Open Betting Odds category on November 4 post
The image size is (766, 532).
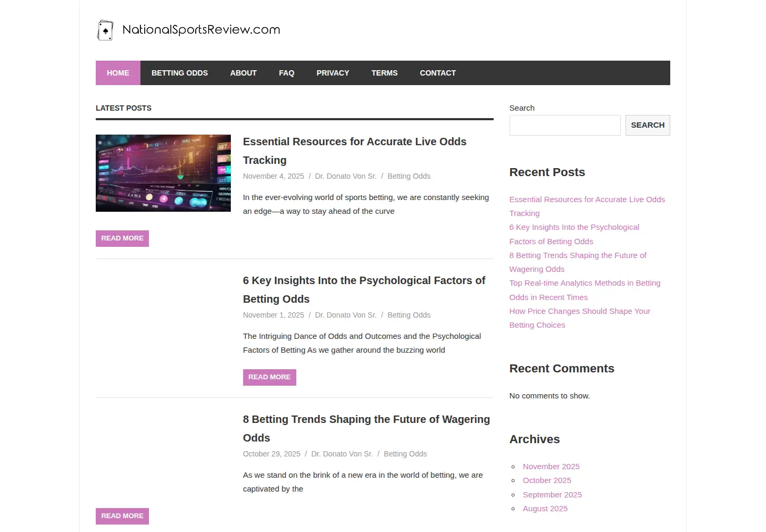coord(409,176)
